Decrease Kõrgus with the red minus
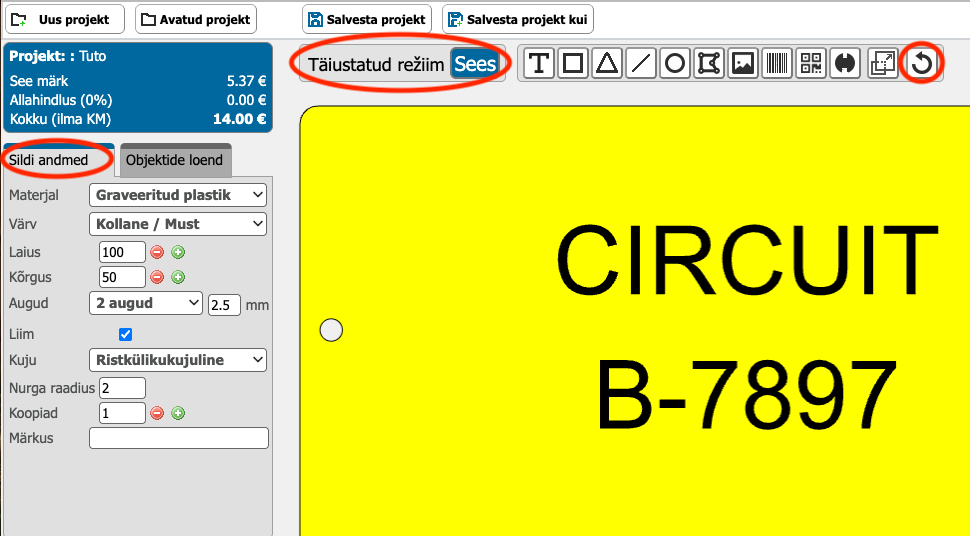This screenshot has height=536, width=970. [x=157, y=277]
